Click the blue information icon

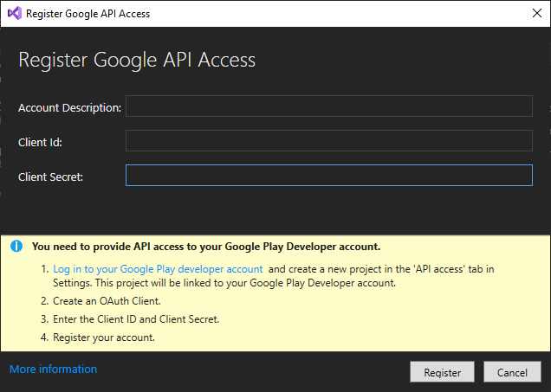16,247
